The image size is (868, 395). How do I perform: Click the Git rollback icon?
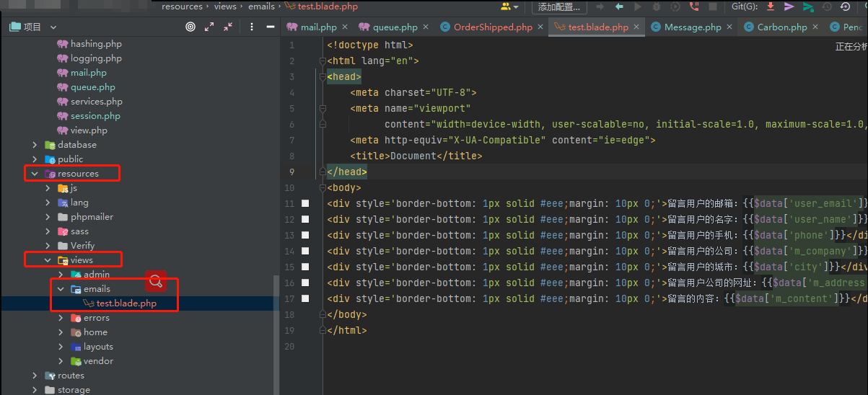point(846,6)
